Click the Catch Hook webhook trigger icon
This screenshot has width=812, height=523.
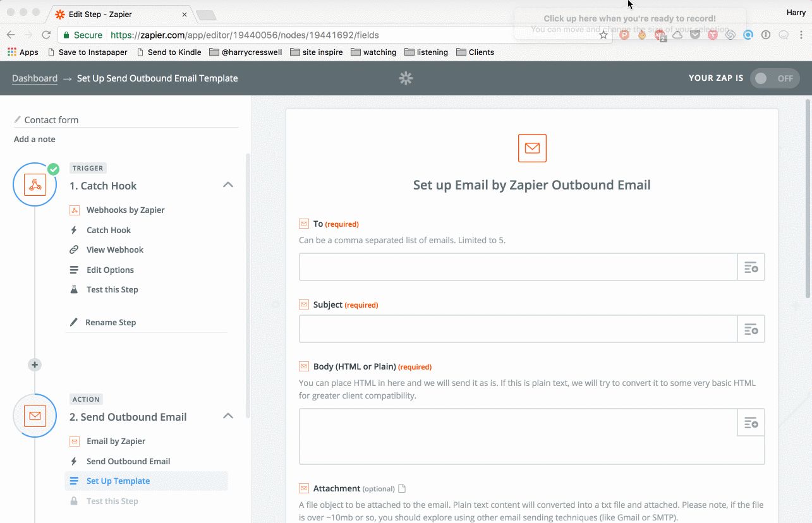click(35, 184)
